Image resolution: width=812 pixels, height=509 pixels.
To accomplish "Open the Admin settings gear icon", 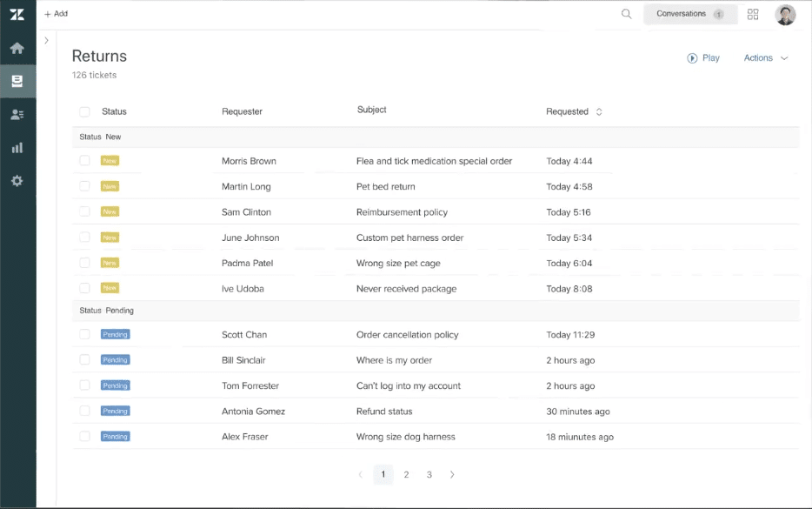I will tap(17, 180).
